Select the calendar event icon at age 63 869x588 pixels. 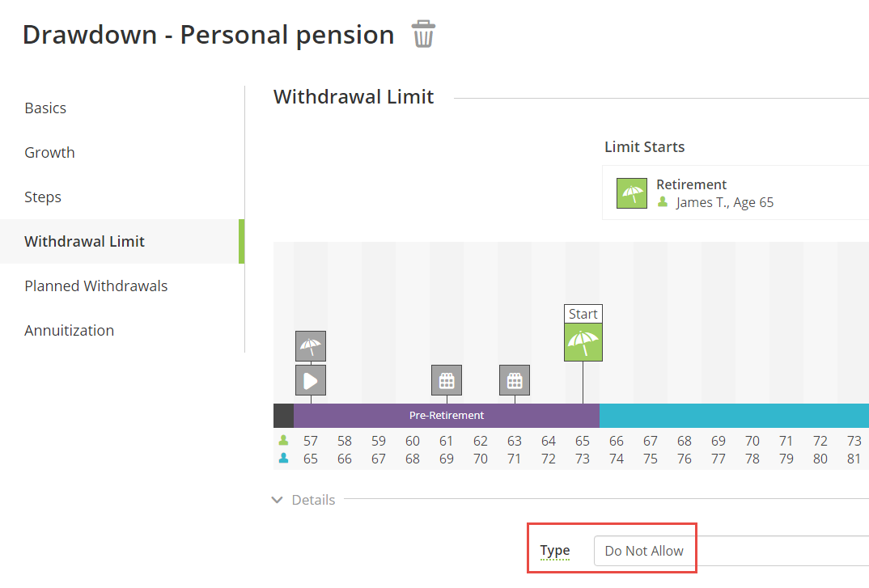(x=515, y=380)
